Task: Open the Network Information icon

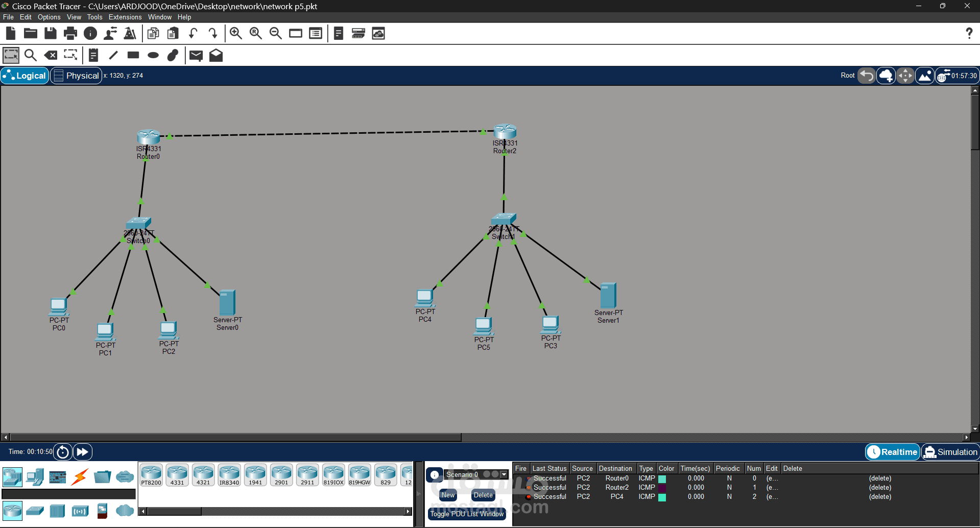Action: 90,34
